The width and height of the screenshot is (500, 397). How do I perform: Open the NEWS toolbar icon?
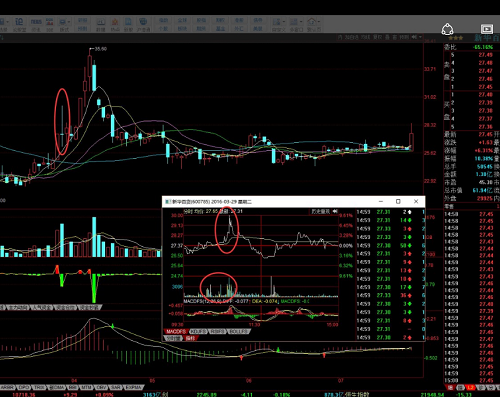coord(36,22)
